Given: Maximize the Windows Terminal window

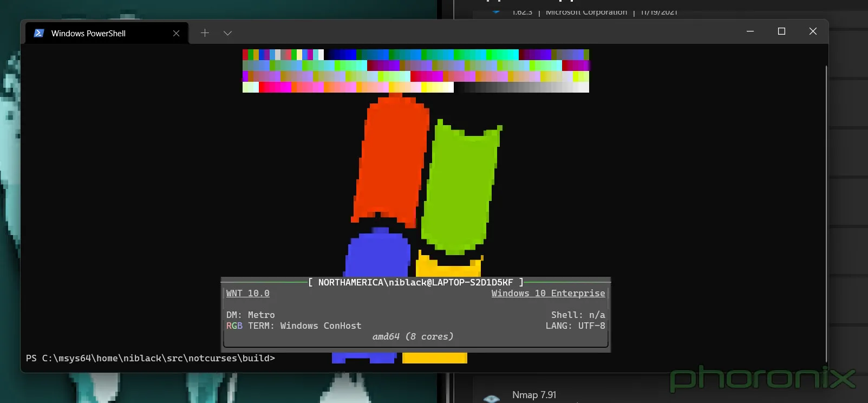Looking at the screenshot, I should point(781,31).
